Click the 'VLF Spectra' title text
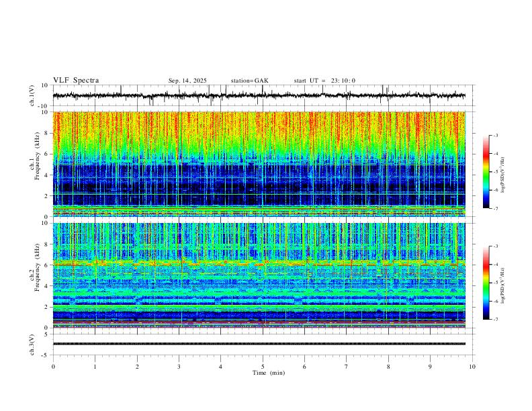 (76, 81)
